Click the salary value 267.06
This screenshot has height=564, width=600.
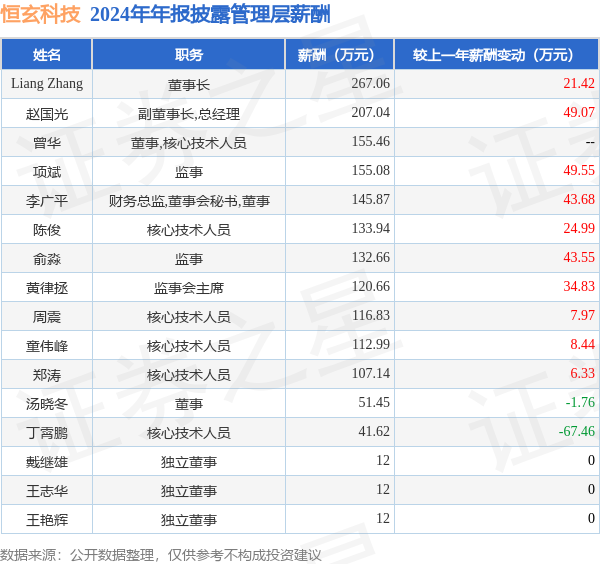point(371,83)
